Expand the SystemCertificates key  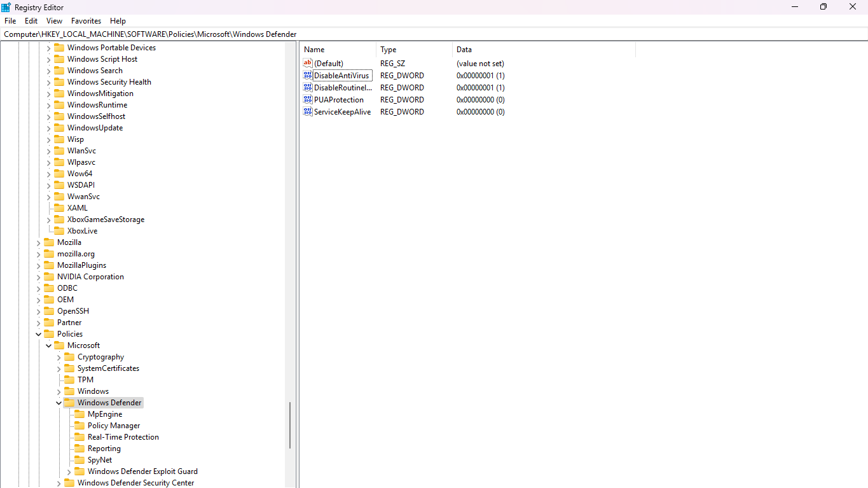click(59, 368)
